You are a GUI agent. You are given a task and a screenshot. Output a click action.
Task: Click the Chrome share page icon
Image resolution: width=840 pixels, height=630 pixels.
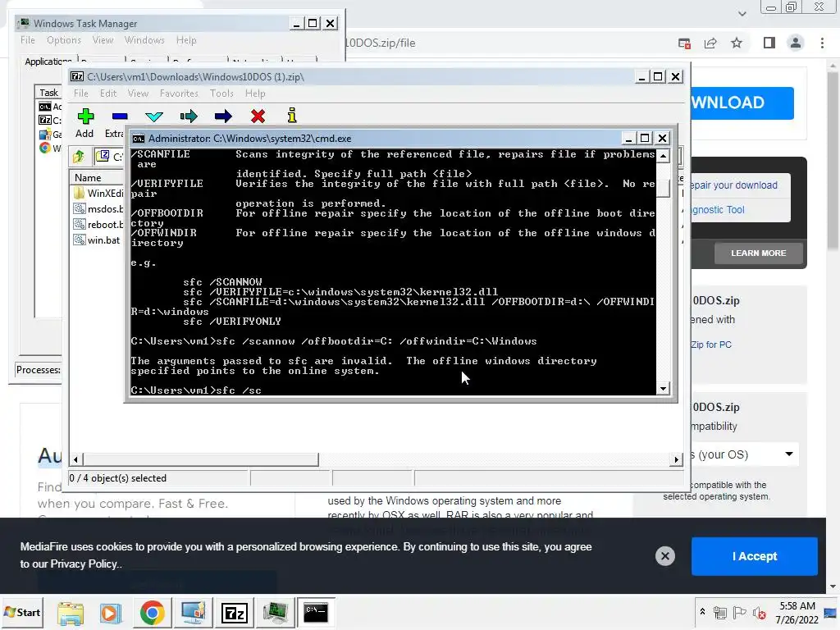pyautogui.click(x=710, y=43)
